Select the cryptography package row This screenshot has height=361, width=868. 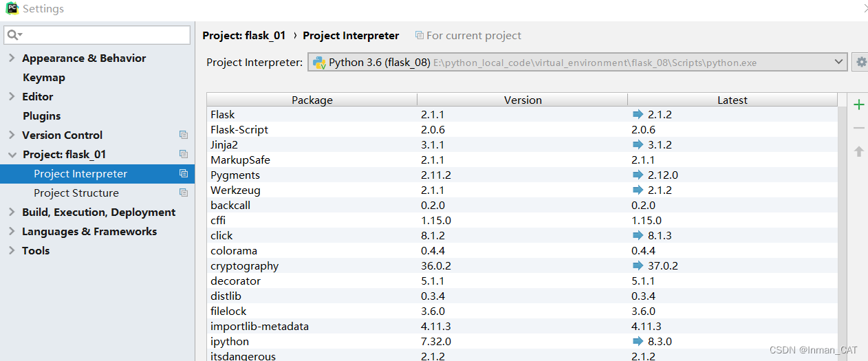tap(245, 266)
